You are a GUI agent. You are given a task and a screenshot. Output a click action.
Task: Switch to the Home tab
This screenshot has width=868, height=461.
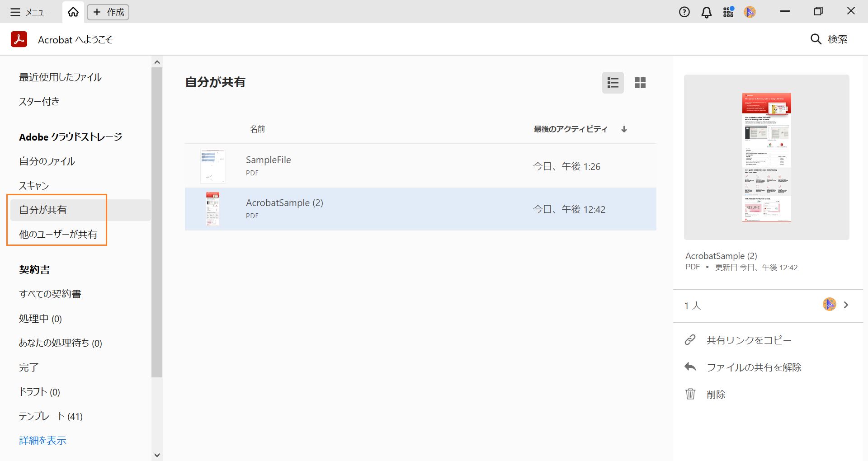[x=73, y=12]
